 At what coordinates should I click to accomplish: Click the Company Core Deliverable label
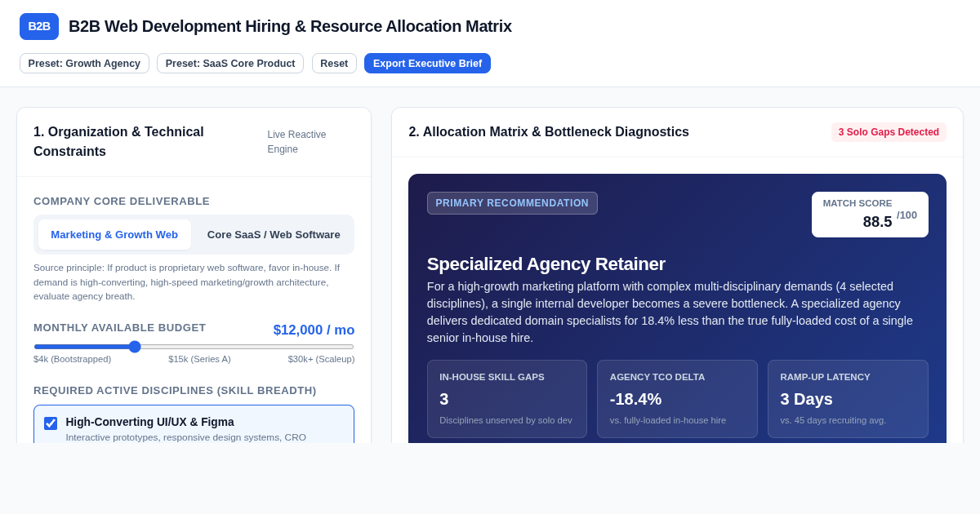(x=122, y=202)
